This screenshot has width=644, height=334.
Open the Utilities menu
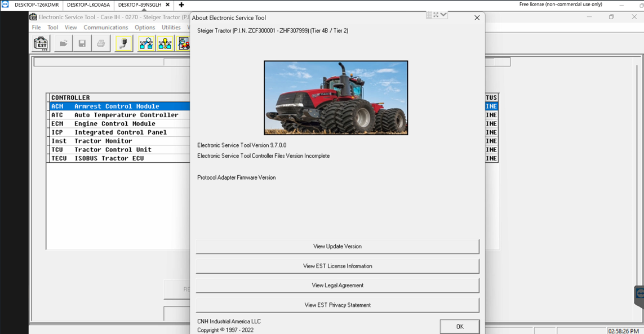[171, 27]
